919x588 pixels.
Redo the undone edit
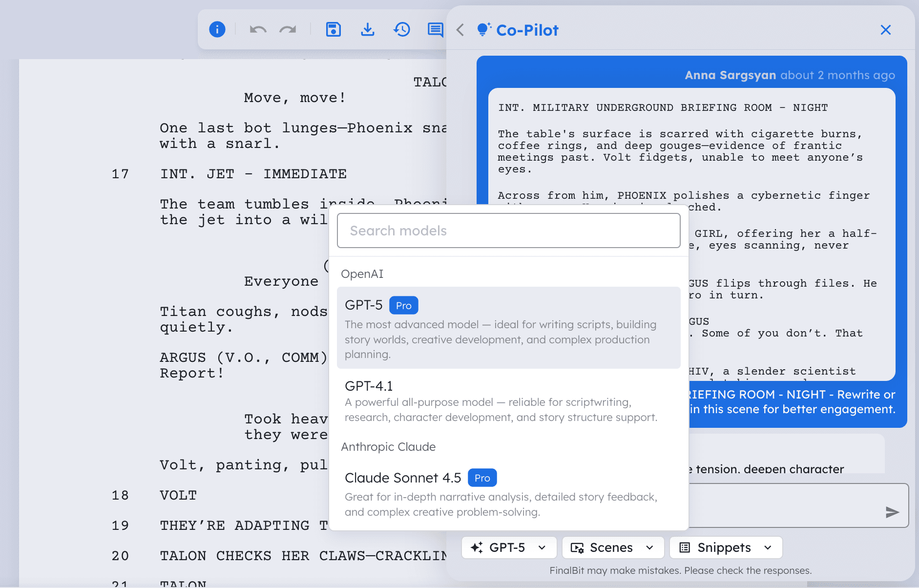288,29
